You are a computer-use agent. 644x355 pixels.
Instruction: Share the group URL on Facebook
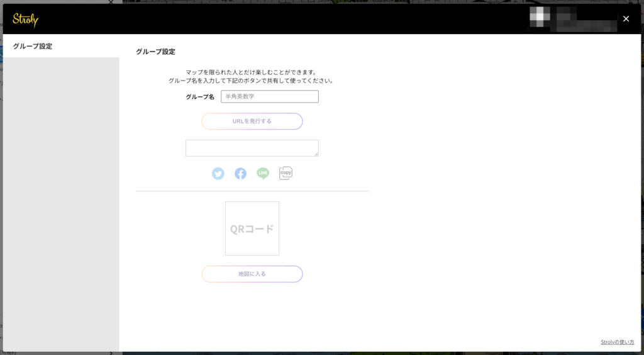pyautogui.click(x=240, y=174)
